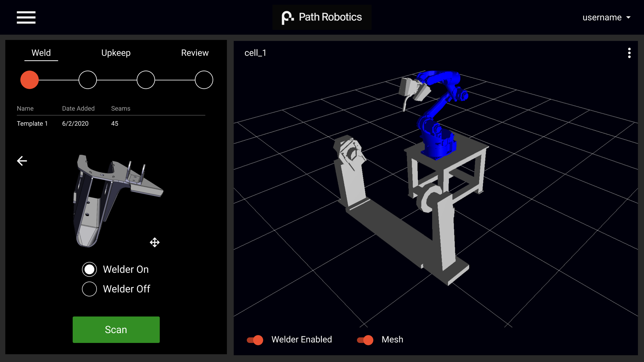Switch to the Upkeep tab
The width and height of the screenshot is (644, 362).
[x=116, y=53]
